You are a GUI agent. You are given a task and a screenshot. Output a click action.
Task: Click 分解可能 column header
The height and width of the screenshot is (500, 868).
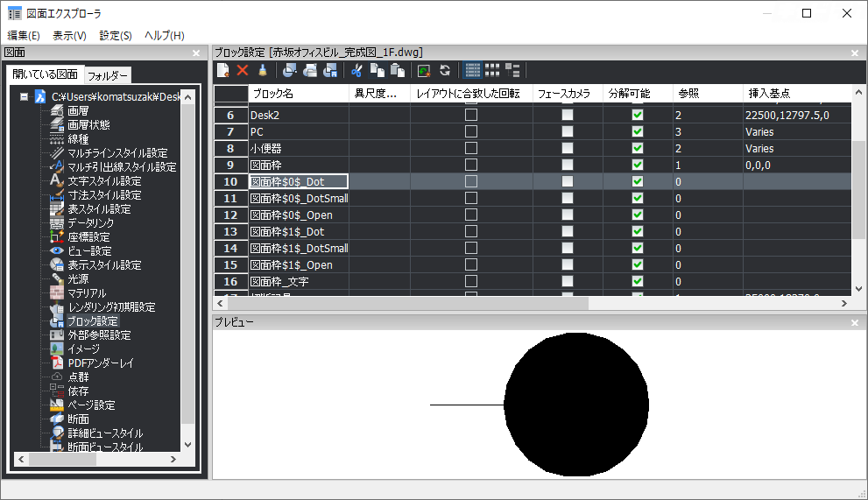click(x=638, y=94)
